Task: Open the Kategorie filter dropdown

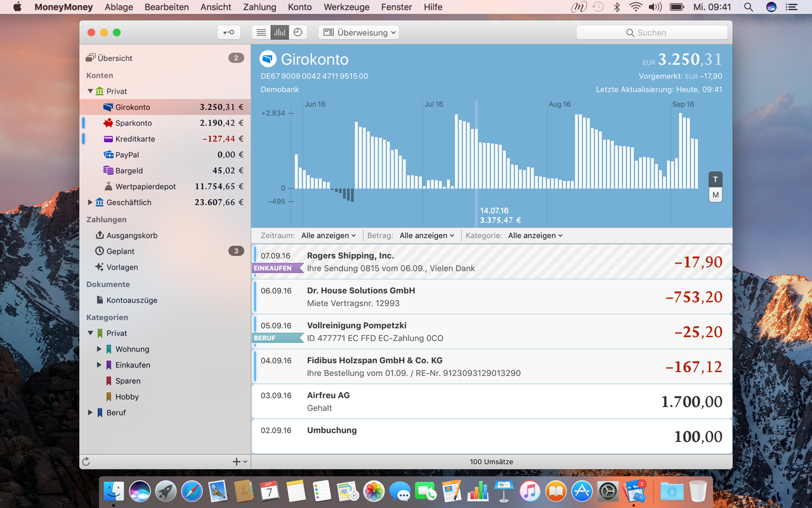Action: 535,236
